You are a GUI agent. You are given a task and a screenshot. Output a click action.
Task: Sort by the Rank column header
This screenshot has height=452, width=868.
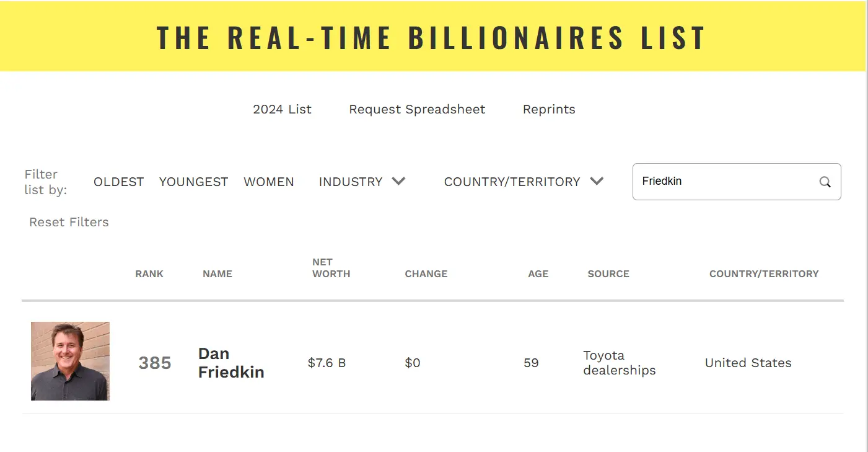coord(149,273)
